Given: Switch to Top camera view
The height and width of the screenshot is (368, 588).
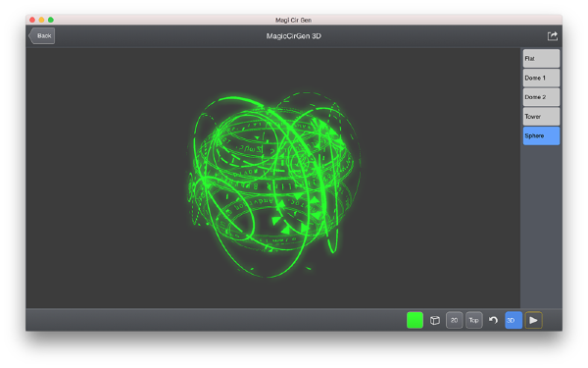Looking at the screenshot, I should pos(474,320).
